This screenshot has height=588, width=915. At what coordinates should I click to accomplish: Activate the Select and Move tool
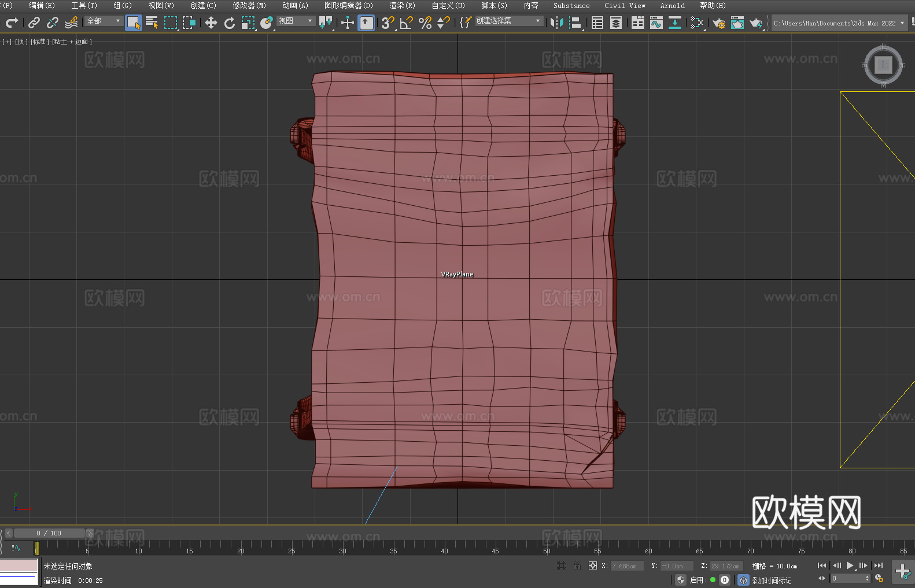click(x=211, y=23)
